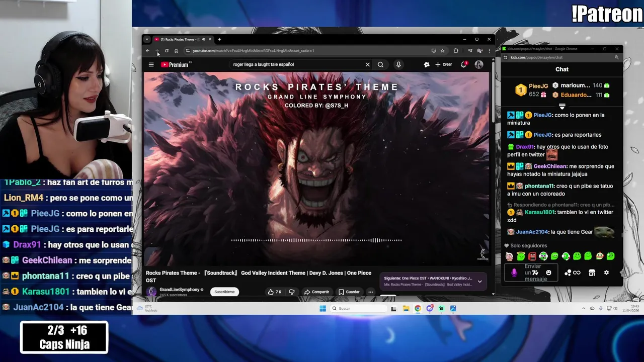This screenshot has width=644, height=362.
Task: Close the Rocks Pirates Theme tab
Action: tap(210, 39)
